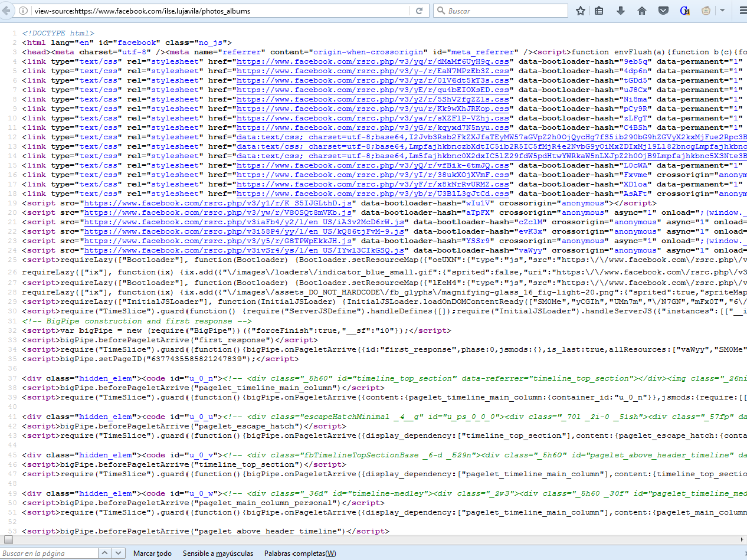This screenshot has height=560, width=747.
Task: Open site information icon in address bar
Action: [23, 11]
